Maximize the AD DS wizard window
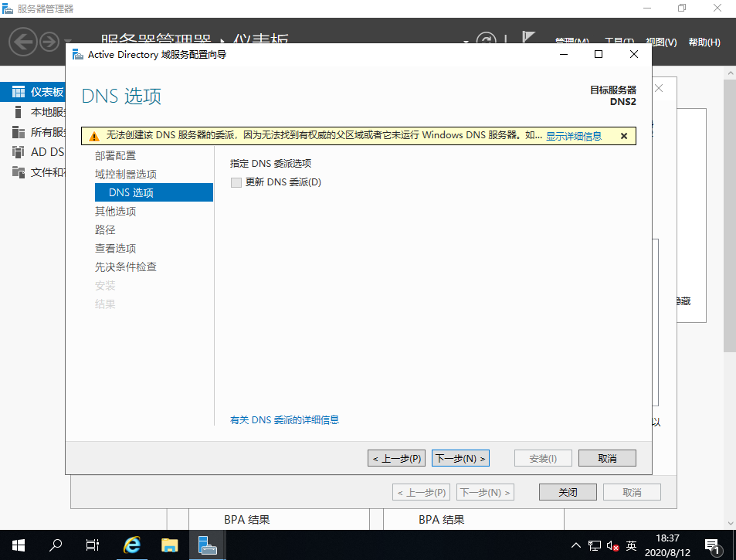 [599, 54]
